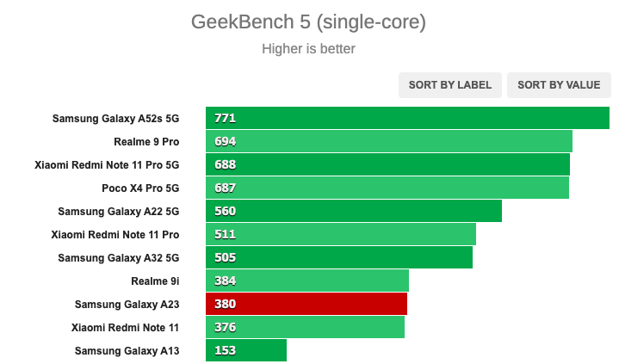Select the Samsung Galaxy A52s 5G bar
The width and height of the screenshot is (619, 364).
pos(407,118)
